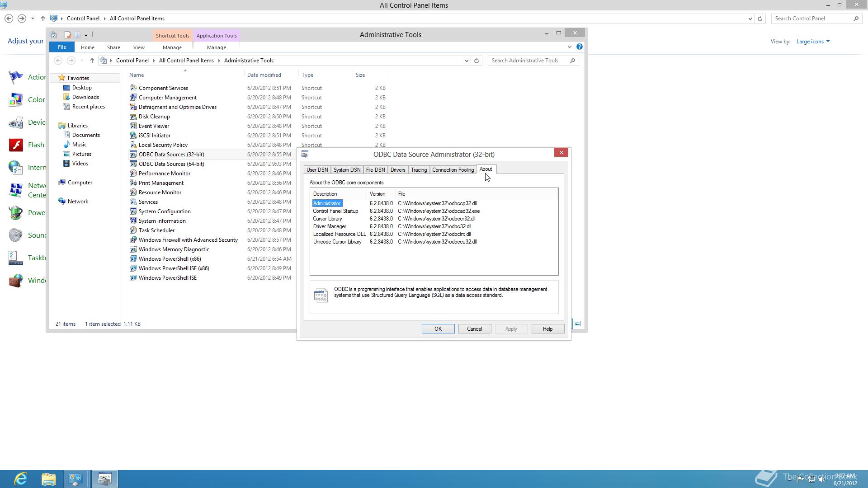The width and height of the screenshot is (868, 488).
Task: Click the Flash Player control panel icon
Action: pyautogui.click(x=16, y=145)
